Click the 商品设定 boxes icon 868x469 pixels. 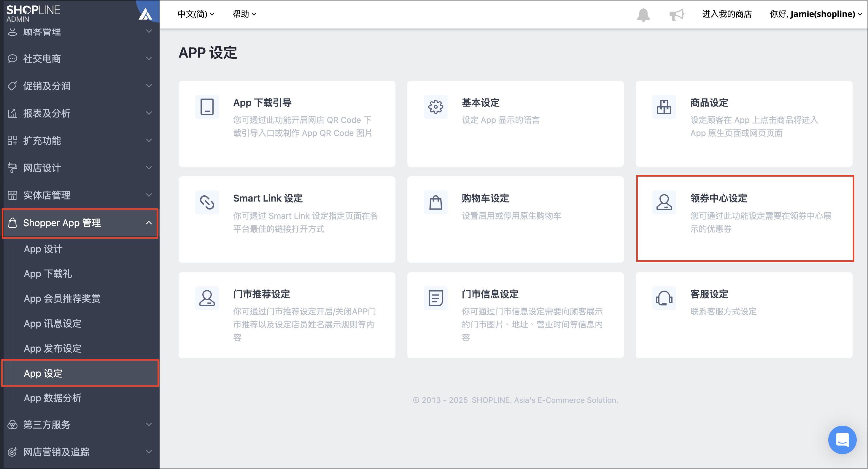click(x=664, y=107)
